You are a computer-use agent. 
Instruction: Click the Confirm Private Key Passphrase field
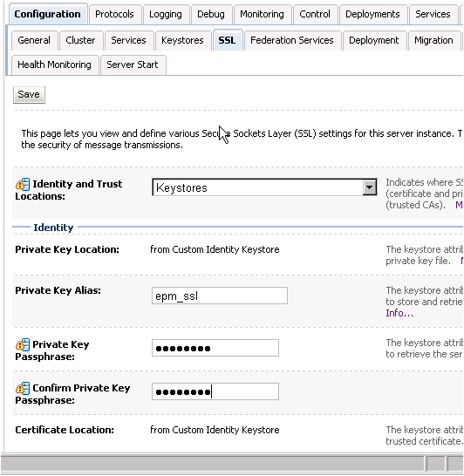click(215, 391)
